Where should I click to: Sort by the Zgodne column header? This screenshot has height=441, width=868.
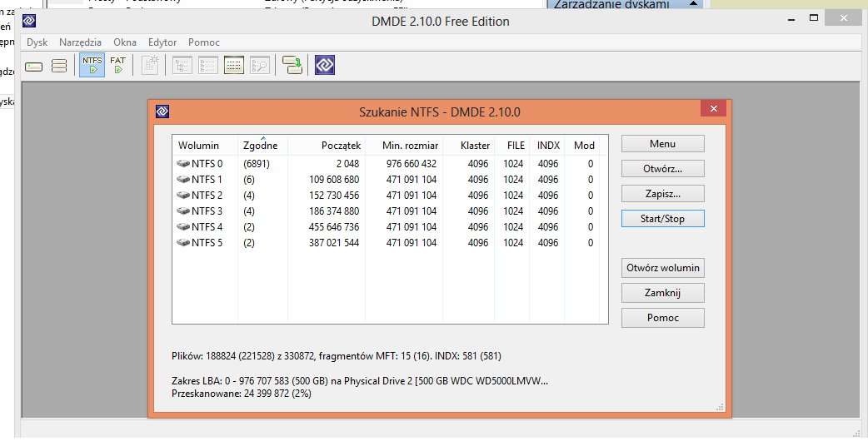(x=262, y=146)
